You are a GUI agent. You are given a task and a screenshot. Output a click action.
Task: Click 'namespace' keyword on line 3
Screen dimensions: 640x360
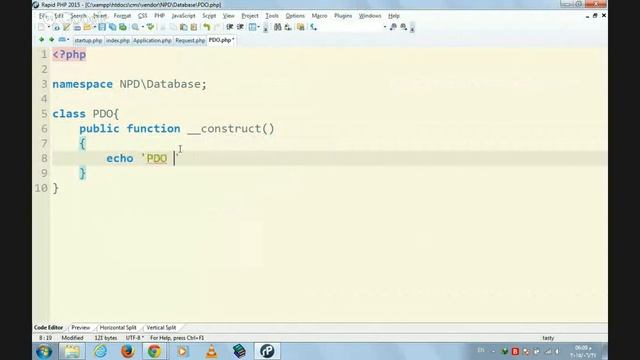(x=82, y=84)
